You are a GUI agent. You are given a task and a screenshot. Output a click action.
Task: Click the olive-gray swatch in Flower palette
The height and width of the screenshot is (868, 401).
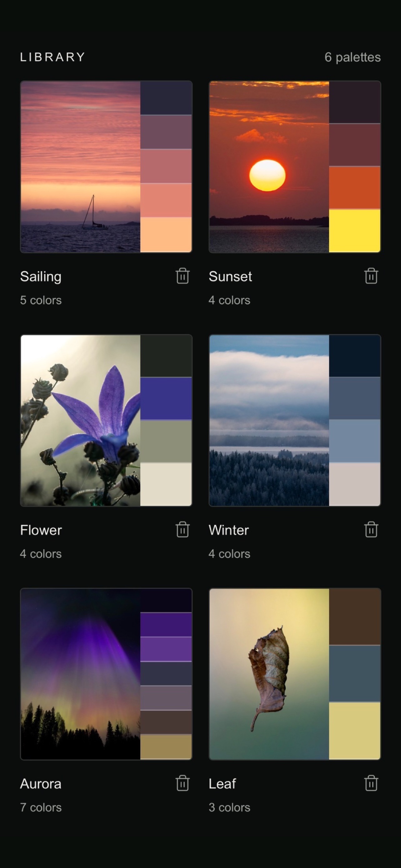click(166, 441)
